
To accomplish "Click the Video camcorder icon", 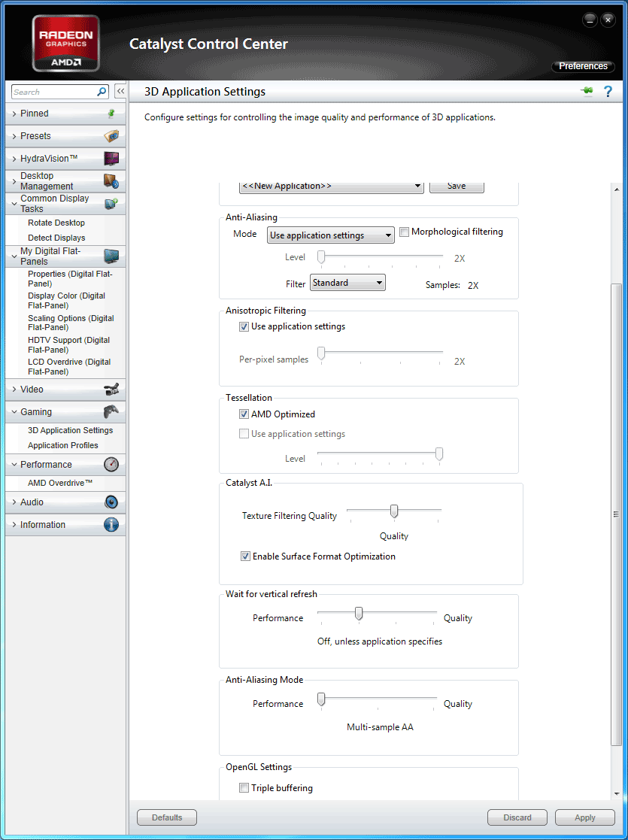I will tap(111, 390).
